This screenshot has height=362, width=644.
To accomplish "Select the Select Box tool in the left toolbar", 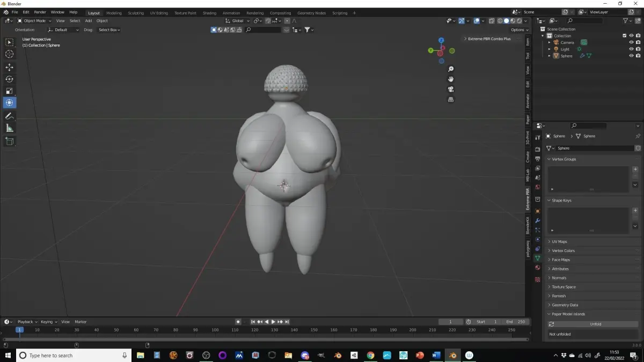I will (x=9, y=42).
